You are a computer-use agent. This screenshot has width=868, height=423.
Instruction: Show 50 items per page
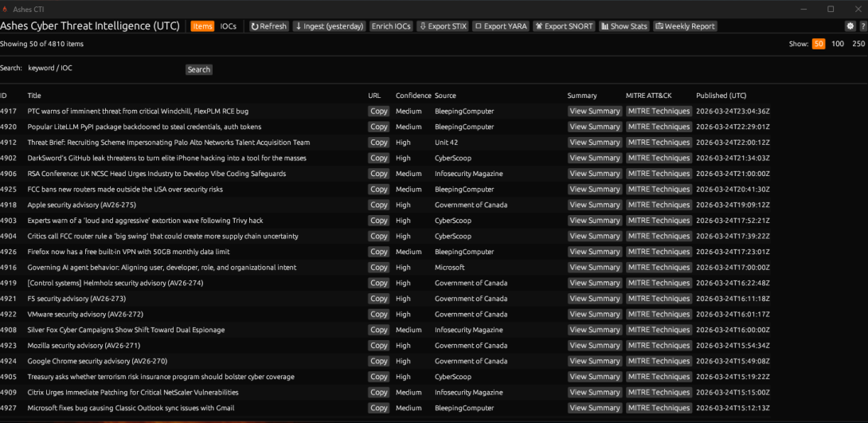pos(818,44)
